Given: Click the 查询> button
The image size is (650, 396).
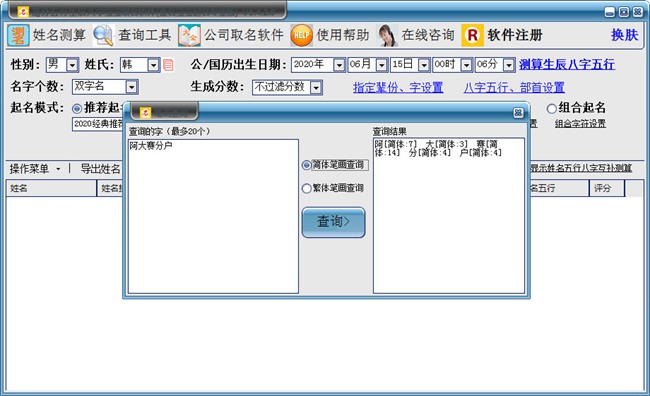Looking at the screenshot, I should tap(334, 222).
